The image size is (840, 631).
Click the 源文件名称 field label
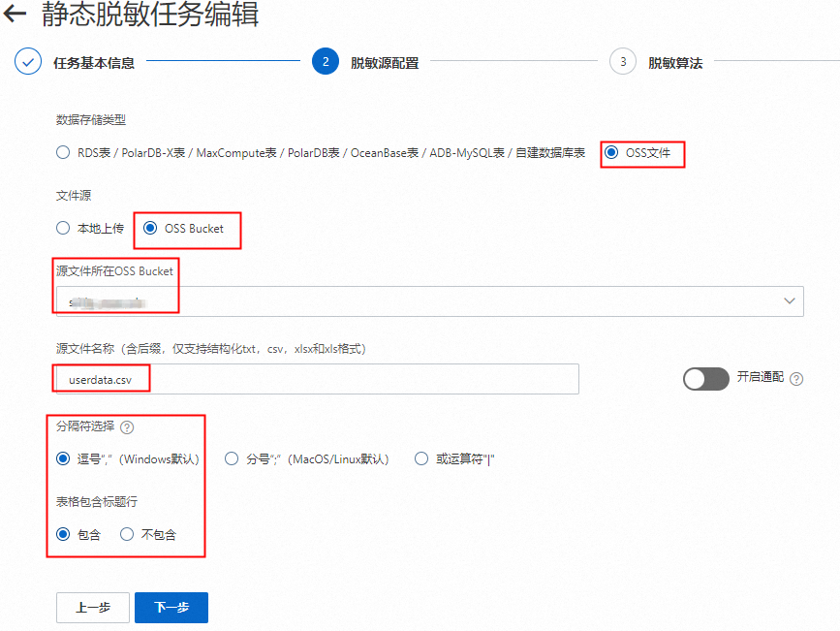pos(211,349)
